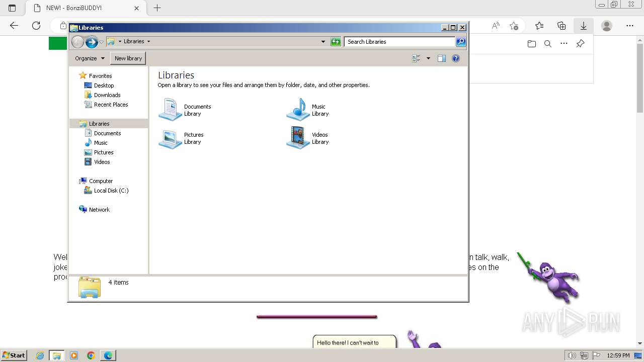Select the Documents Library icon
The width and height of the screenshot is (644, 362).
[x=170, y=110]
